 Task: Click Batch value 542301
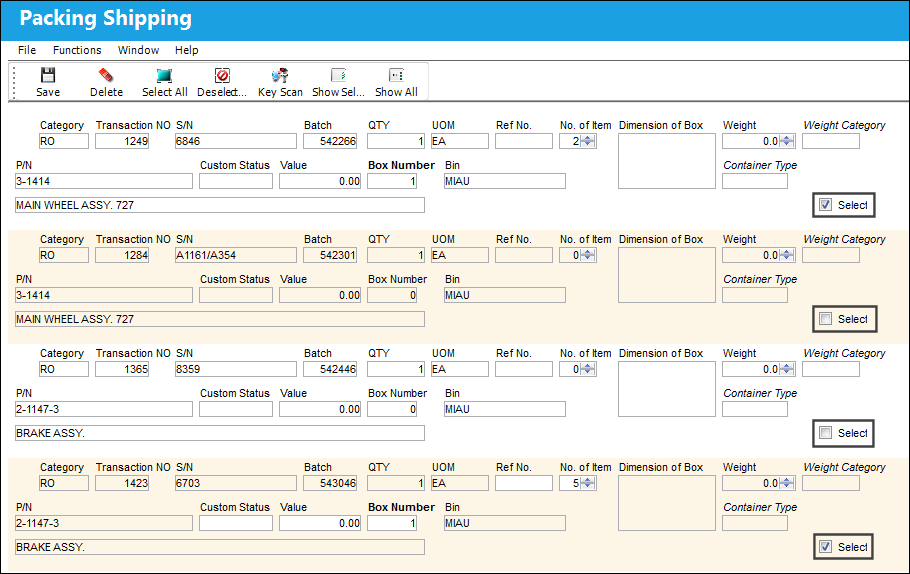coord(330,255)
